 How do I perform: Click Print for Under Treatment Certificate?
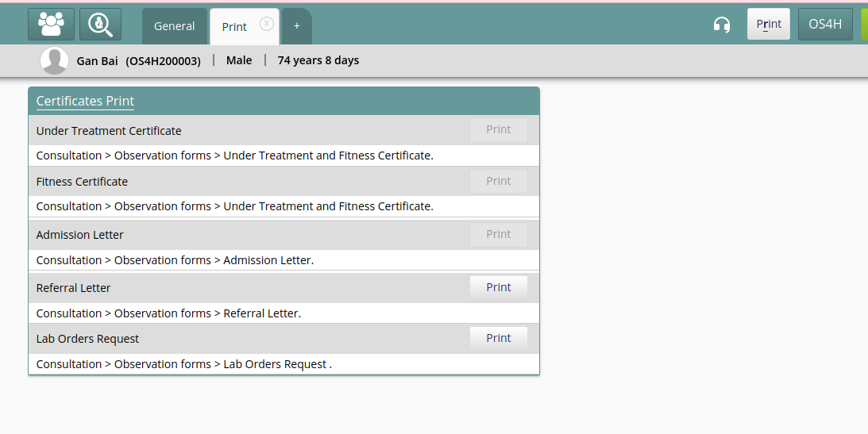click(498, 130)
